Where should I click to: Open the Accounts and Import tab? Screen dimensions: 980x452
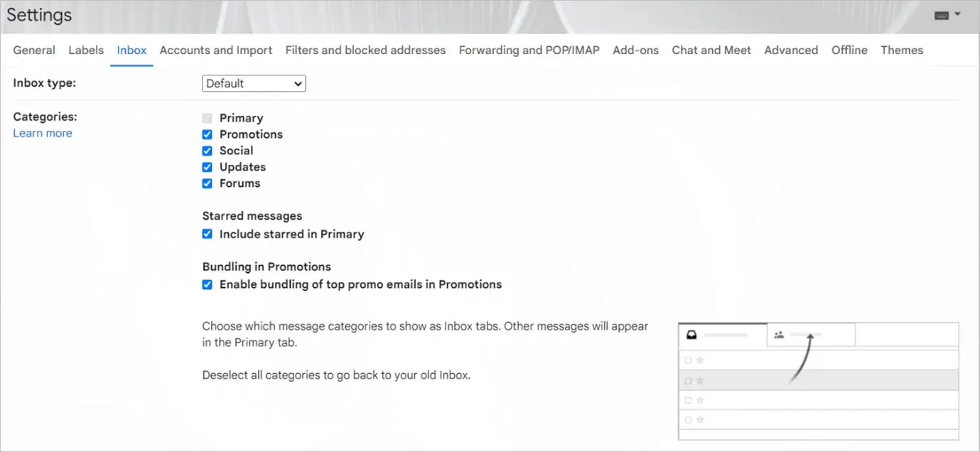[216, 50]
